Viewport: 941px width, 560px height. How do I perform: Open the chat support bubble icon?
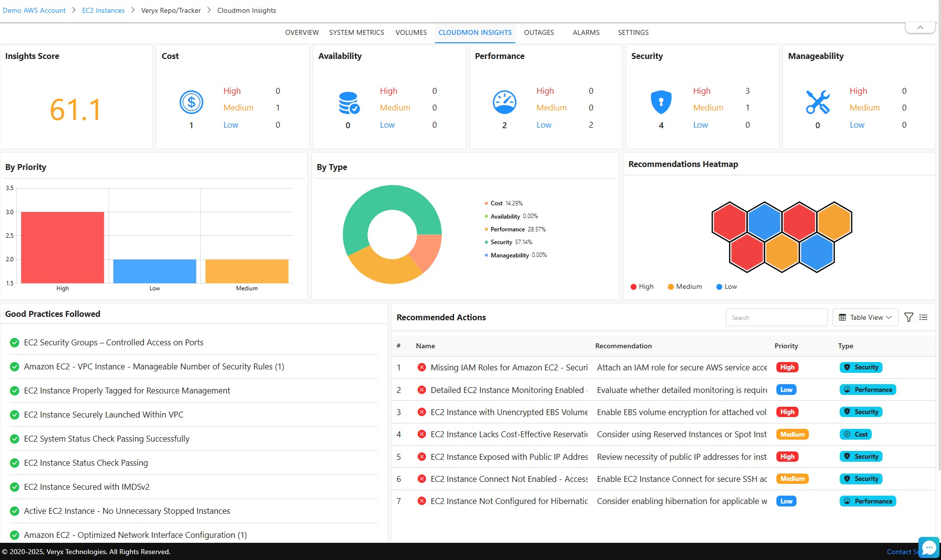click(928, 547)
